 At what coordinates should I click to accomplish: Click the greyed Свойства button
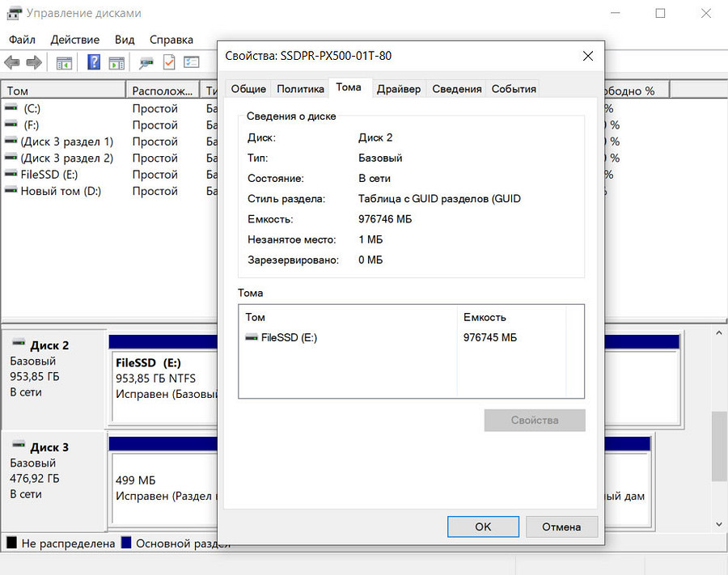coord(535,420)
